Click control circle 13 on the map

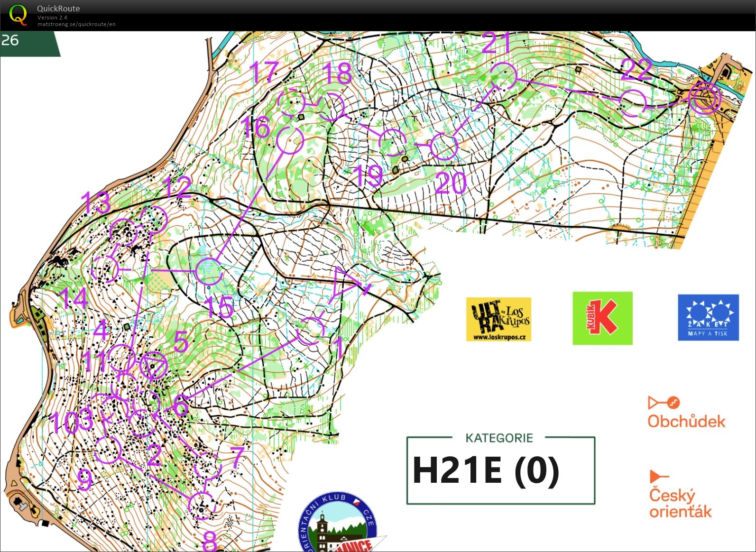[124, 232]
